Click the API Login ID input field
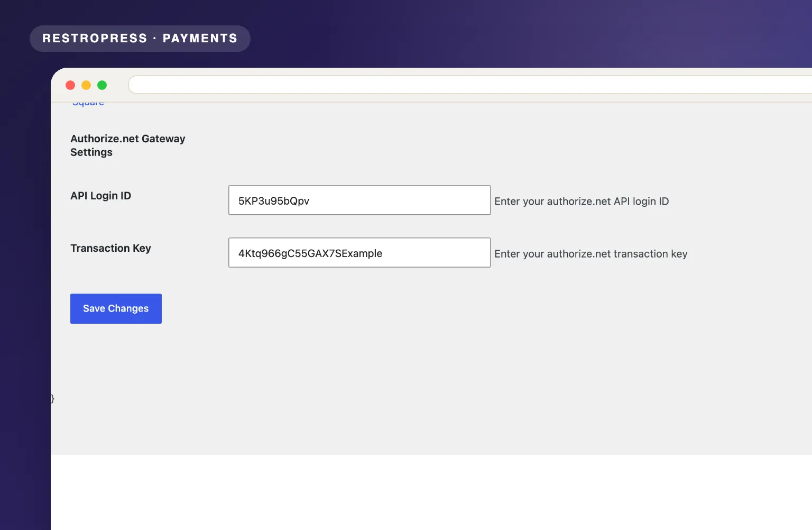This screenshot has height=530, width=812. [359, 200]
